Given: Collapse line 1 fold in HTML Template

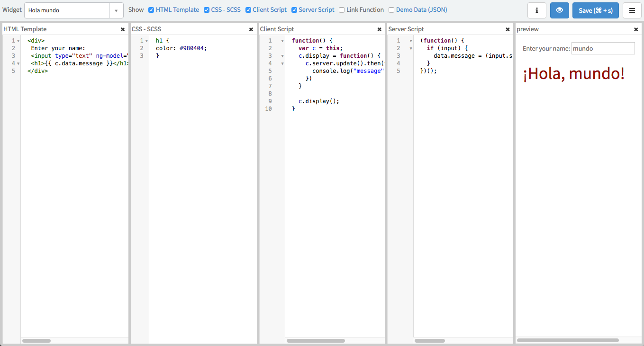Looking at the screenshot, I should pyautogui.click(x=18, y=41).
